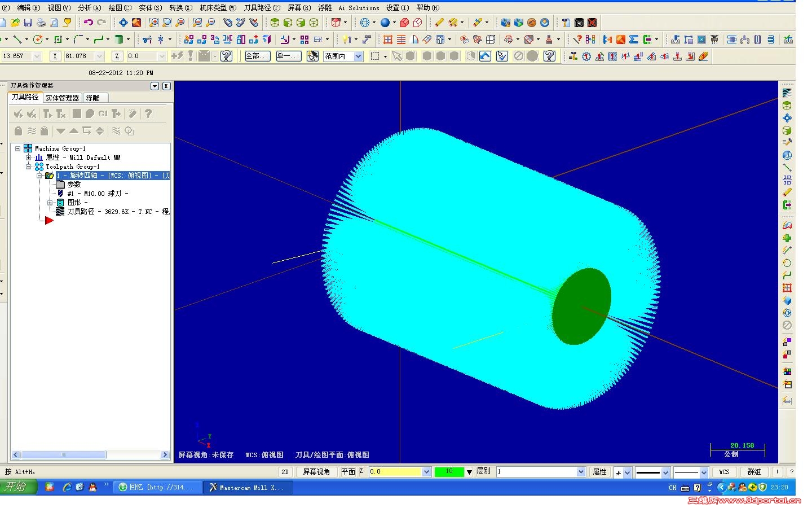Open the 层别 level dropdown in the status bar
The image size is (812, 508).
[581, 472]
